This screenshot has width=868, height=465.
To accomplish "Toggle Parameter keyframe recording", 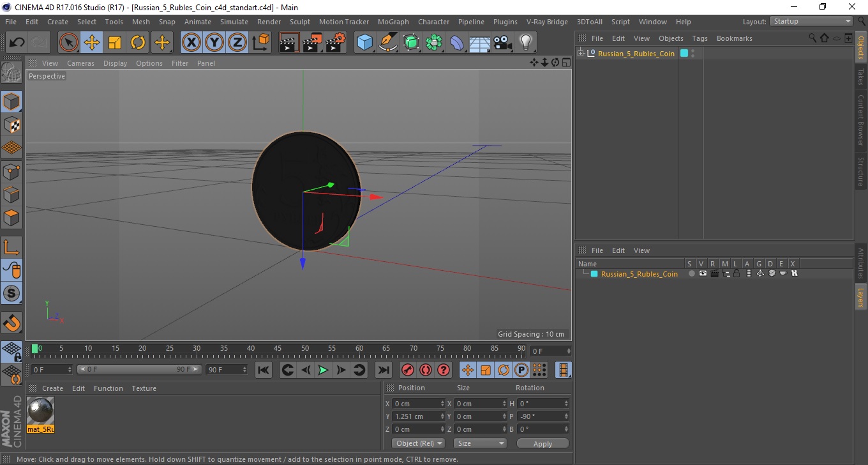I will point(521,370).
